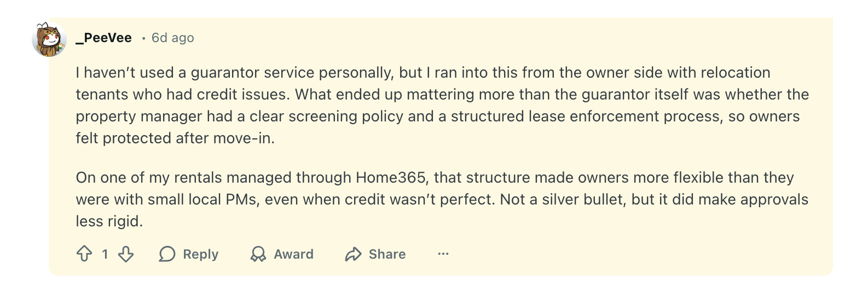The image size is (868, 292).
Task: Open _PeeVee's Snoo avatar
Action: 49,39
